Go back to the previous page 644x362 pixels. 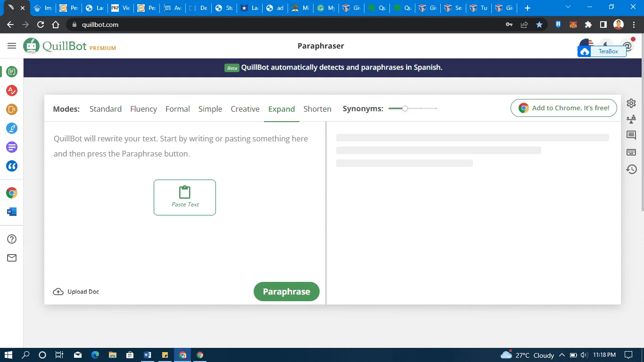pos(10,25)
